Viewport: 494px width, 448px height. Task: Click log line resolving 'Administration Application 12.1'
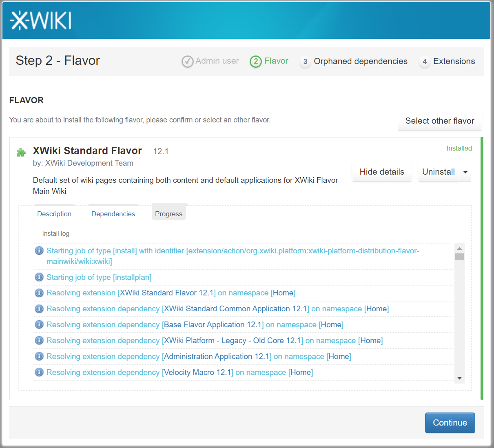click(x=199, y=356)
